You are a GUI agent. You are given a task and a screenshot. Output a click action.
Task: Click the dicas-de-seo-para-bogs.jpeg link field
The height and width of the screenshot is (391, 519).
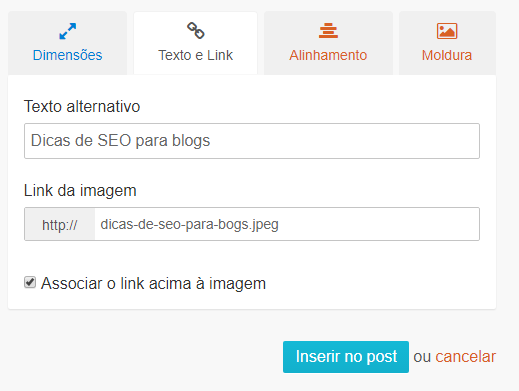287,224
